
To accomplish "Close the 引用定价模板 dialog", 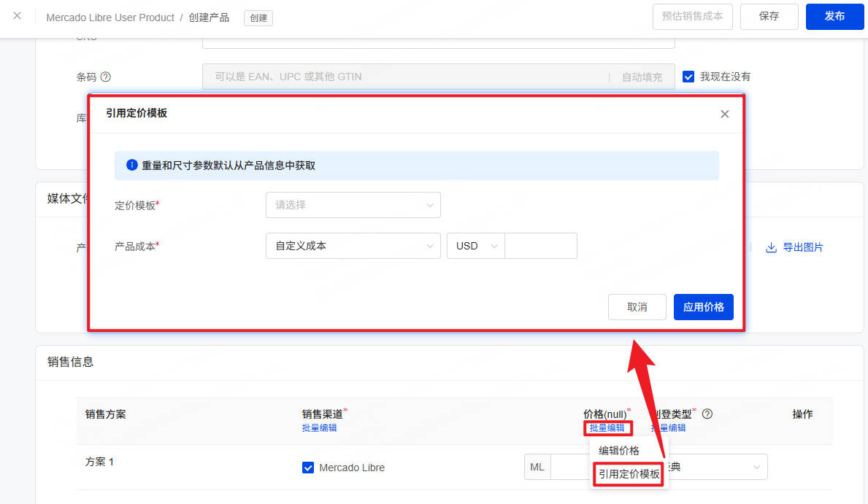I will coord(725,114).
